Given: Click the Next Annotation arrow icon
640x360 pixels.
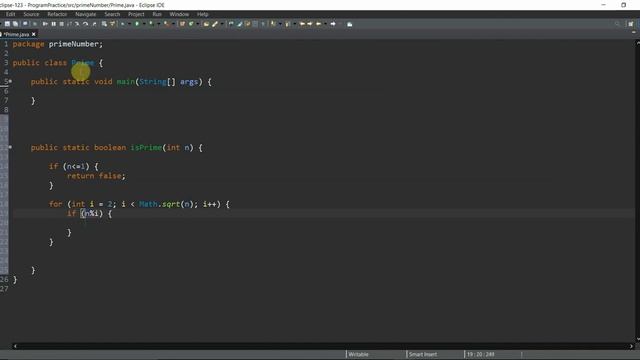Looking at the screenshot, I should point(273,24).
